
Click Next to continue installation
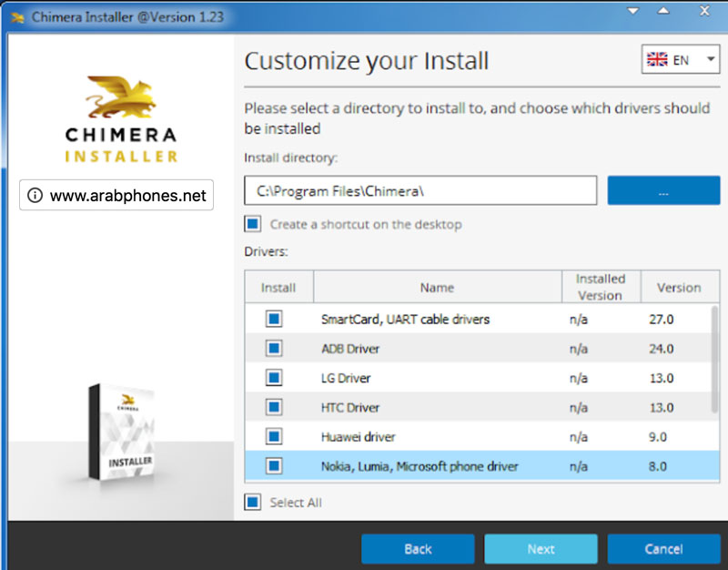pyautogui.click(x=541, y=549)
